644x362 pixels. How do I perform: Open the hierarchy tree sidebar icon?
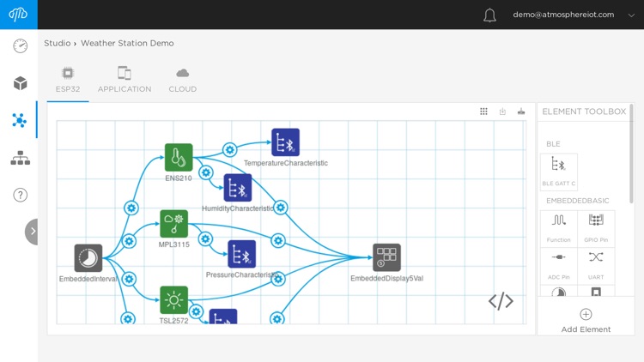[x=20, y=158]
